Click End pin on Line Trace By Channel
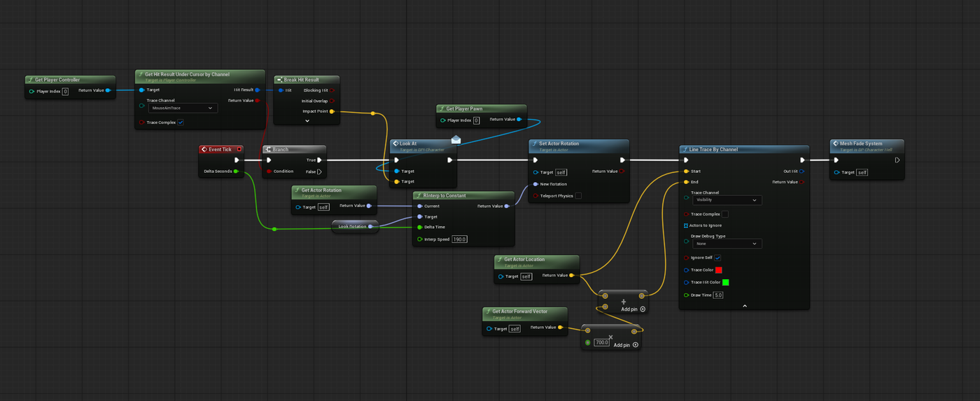 point(686,181)
